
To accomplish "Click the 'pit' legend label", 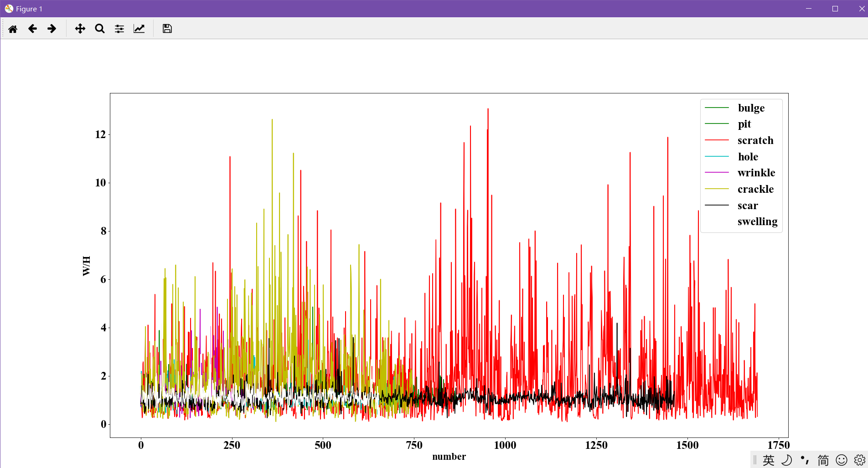I will point(744,124).
